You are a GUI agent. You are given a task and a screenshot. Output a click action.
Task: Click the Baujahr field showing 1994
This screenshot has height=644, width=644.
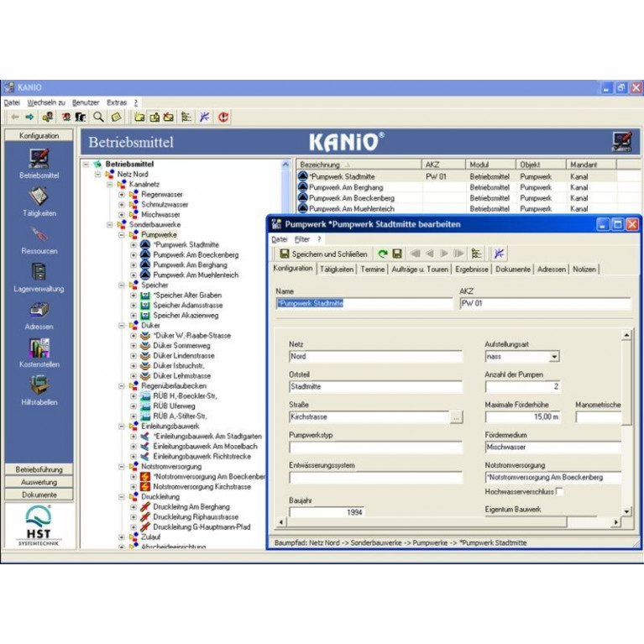tap(326, 512)
